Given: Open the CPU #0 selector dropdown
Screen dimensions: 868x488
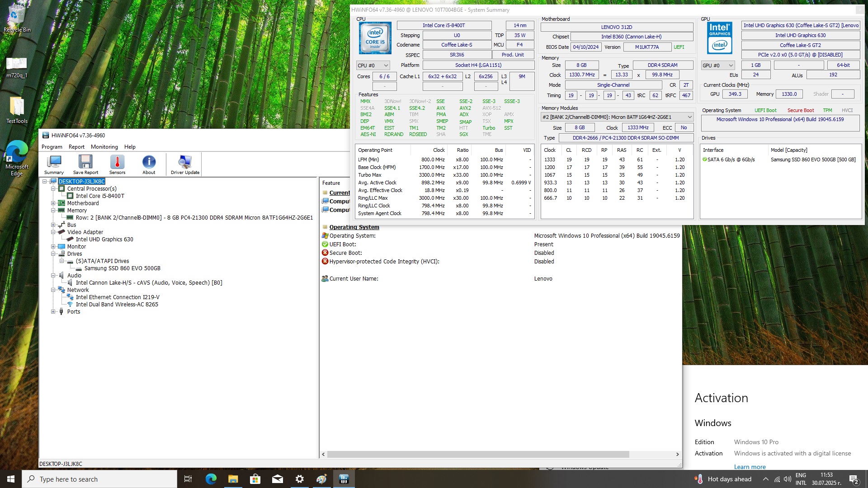Looking at the screenshot, I should point(373,66).
